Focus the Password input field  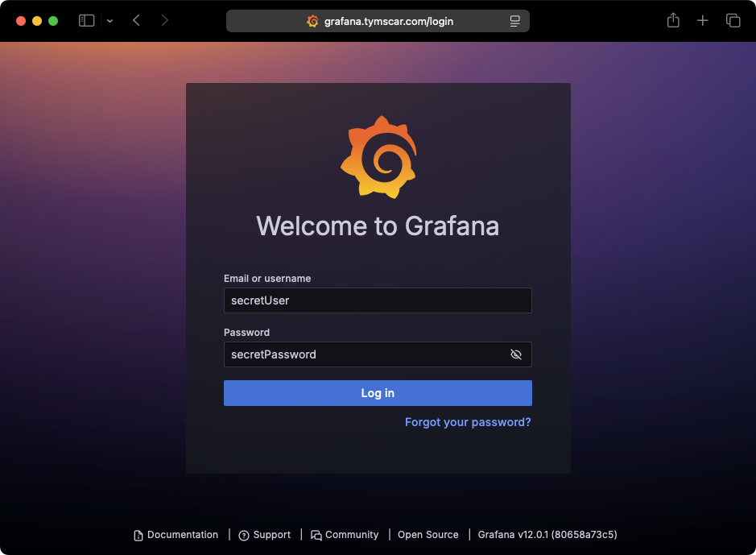click(x=378, y=354)
